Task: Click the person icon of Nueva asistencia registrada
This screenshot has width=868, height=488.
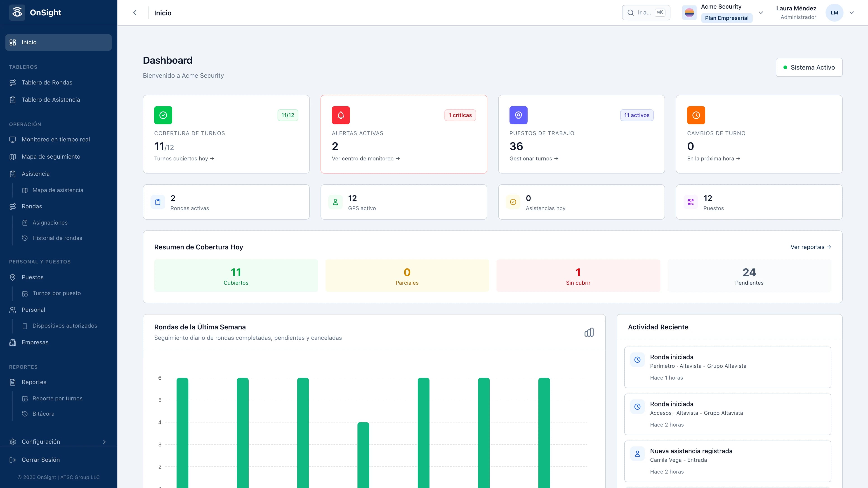Action: point(637,454)
